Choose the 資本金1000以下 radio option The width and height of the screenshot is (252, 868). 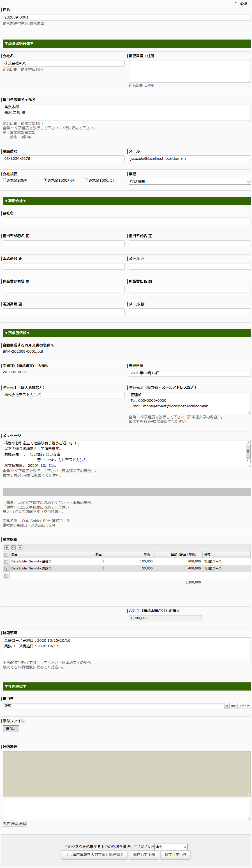pyautogui.click(x=86, y=180)
